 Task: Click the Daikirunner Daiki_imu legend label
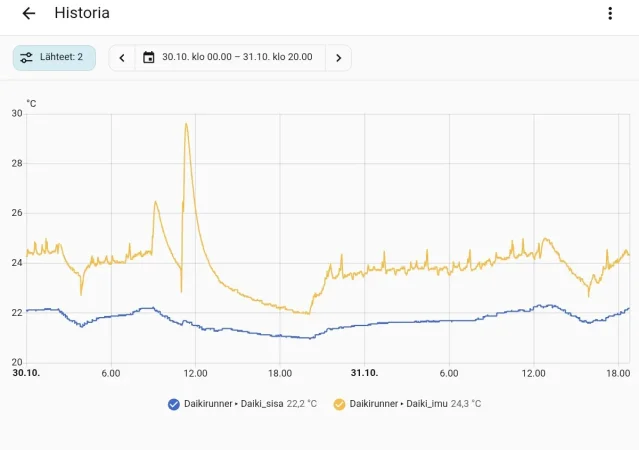pos(399,404)
